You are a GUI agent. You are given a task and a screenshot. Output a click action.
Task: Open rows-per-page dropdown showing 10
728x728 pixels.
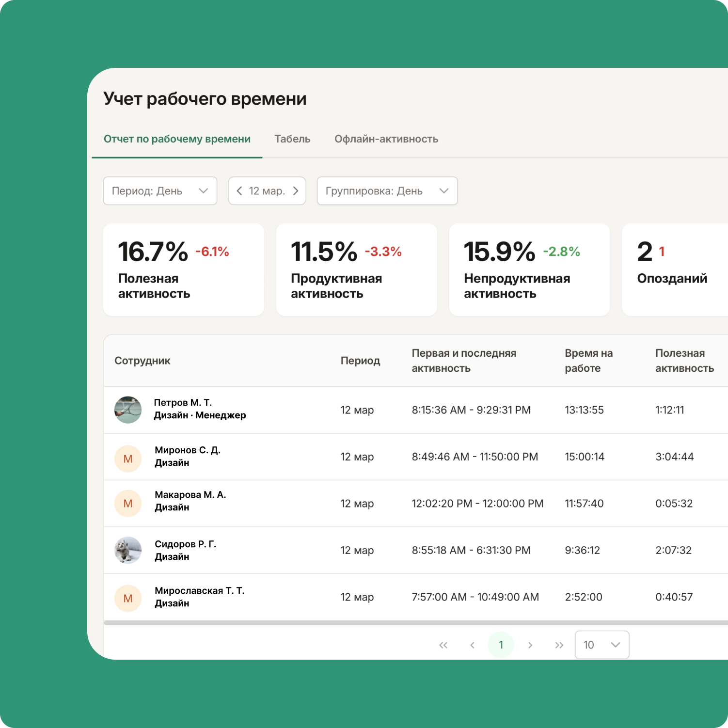pyautogui.click(x=601, y=645)
